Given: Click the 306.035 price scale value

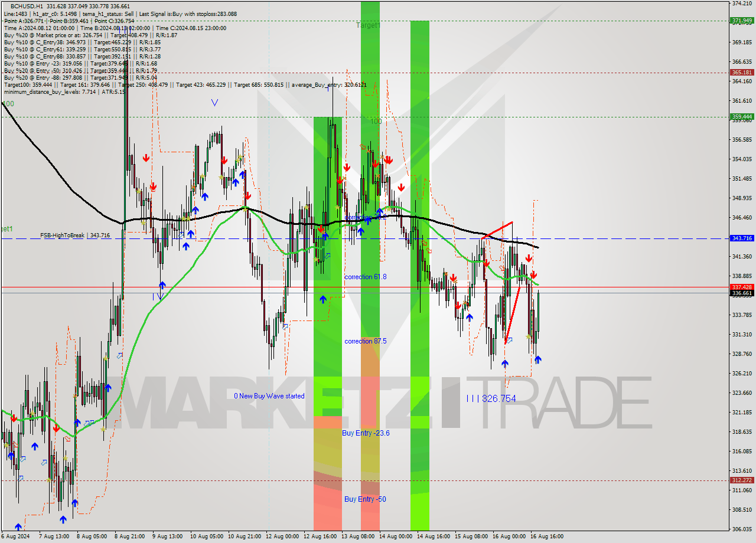Looking at the screenshot, I should [x=742, y=529].
